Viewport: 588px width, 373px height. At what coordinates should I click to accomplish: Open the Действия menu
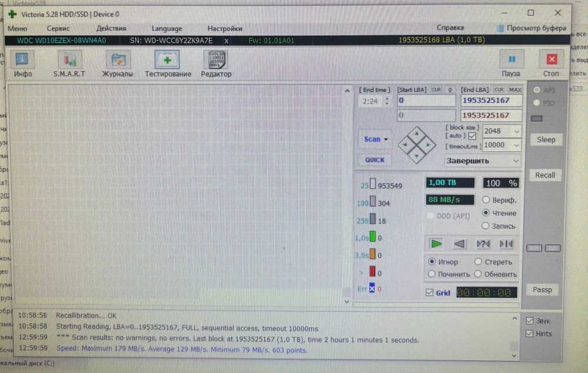tap(111, 28)
